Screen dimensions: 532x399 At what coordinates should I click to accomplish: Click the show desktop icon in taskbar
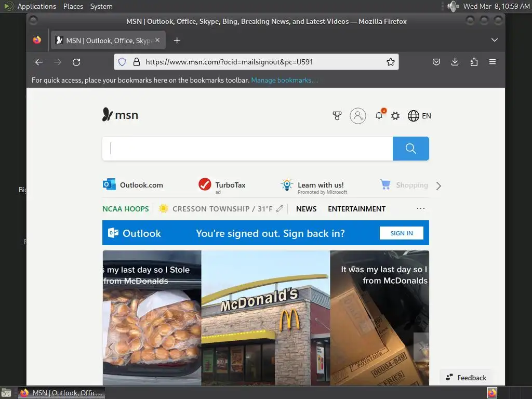[6, 393]
